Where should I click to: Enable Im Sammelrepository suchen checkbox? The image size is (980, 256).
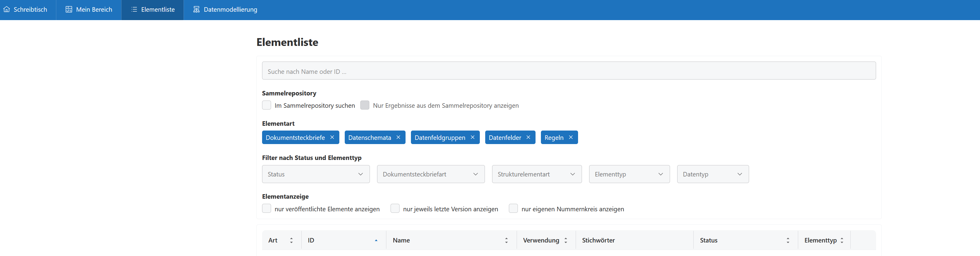coord(267,105)
